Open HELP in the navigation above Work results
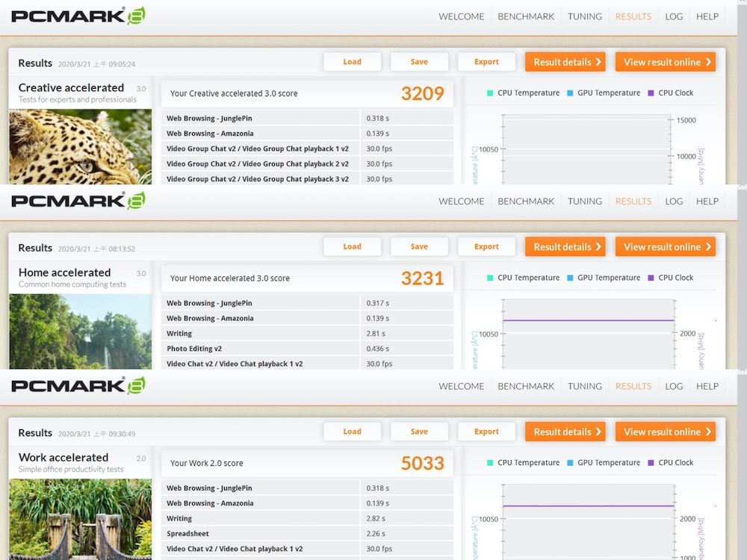The height and width of the screenshot is (560, 747). tap(707, 386)
